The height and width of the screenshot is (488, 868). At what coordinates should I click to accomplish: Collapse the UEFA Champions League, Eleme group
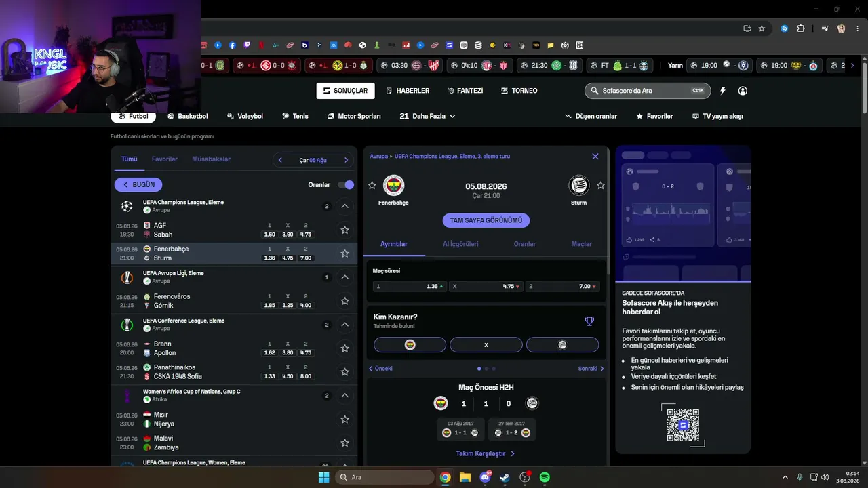(344, 206)
